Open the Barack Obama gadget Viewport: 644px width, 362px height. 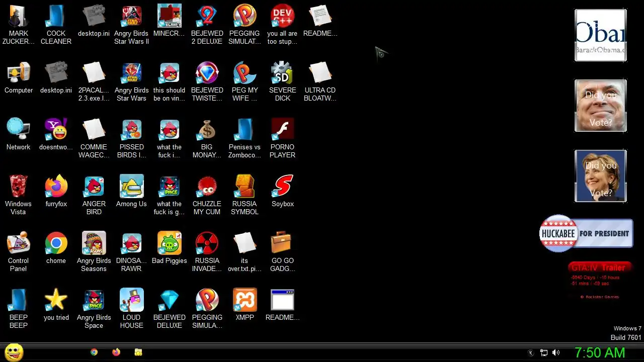click(x=601, y=35)
